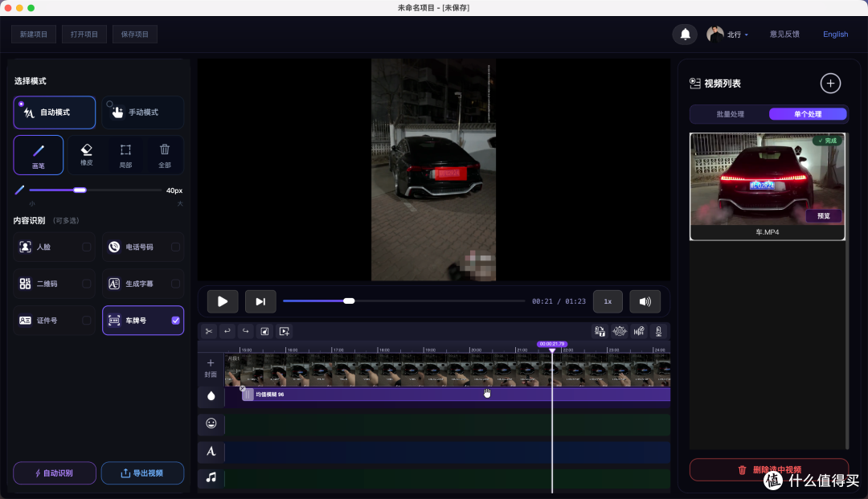Open the 1x playback speed selector

coord(608,301)
